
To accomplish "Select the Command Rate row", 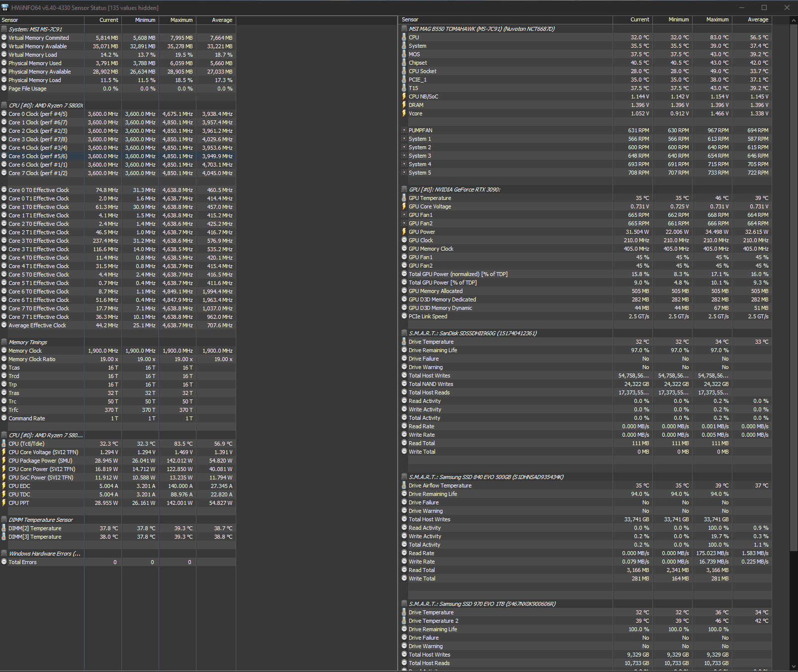I will click(x=118, y=418).
